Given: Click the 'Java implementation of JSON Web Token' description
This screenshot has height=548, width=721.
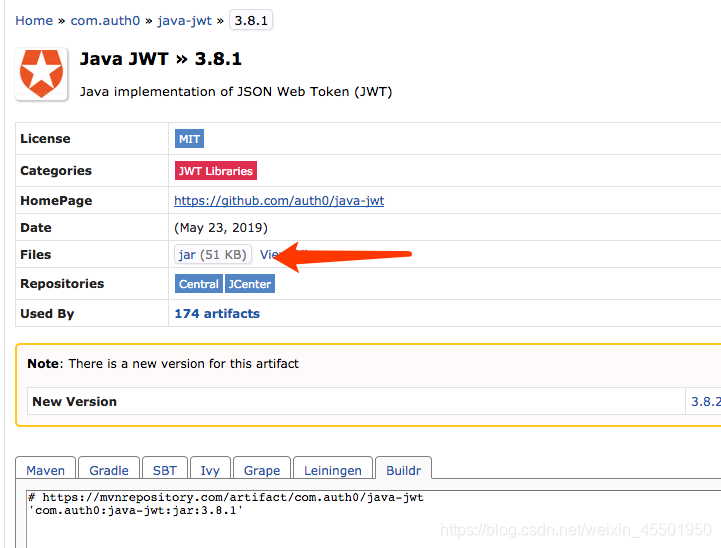Looking at the screenshot, I should click(236, 91).
